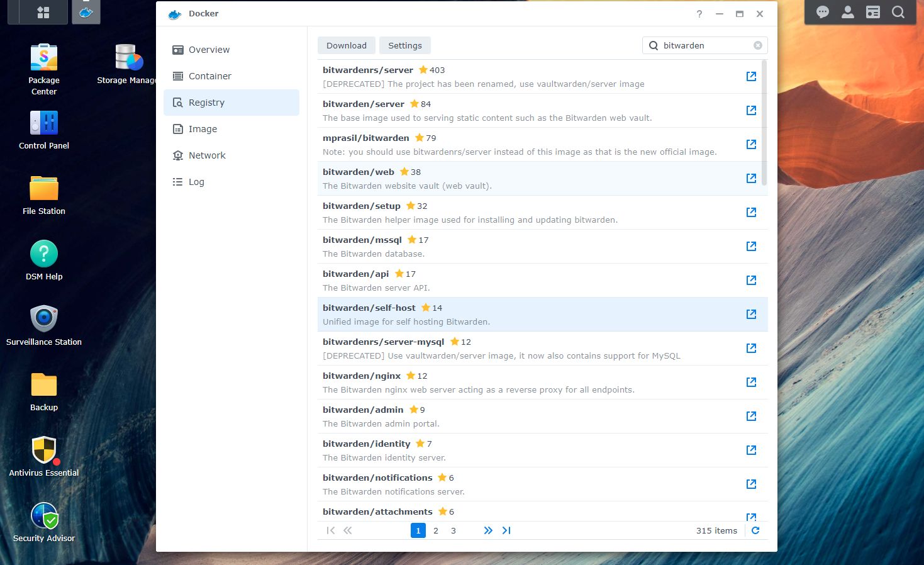Select the Registry section

[x=231, y=103]
